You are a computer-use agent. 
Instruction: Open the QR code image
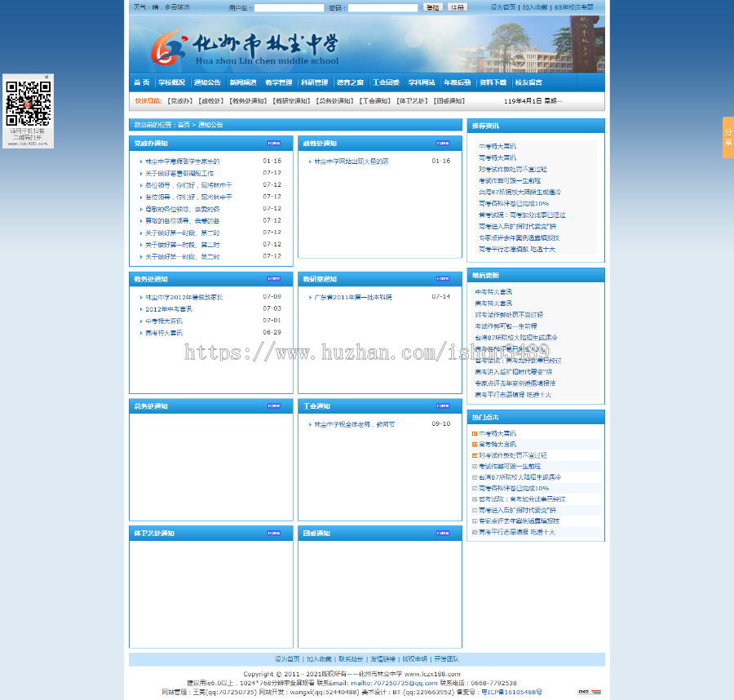click(x=28, y=103)
